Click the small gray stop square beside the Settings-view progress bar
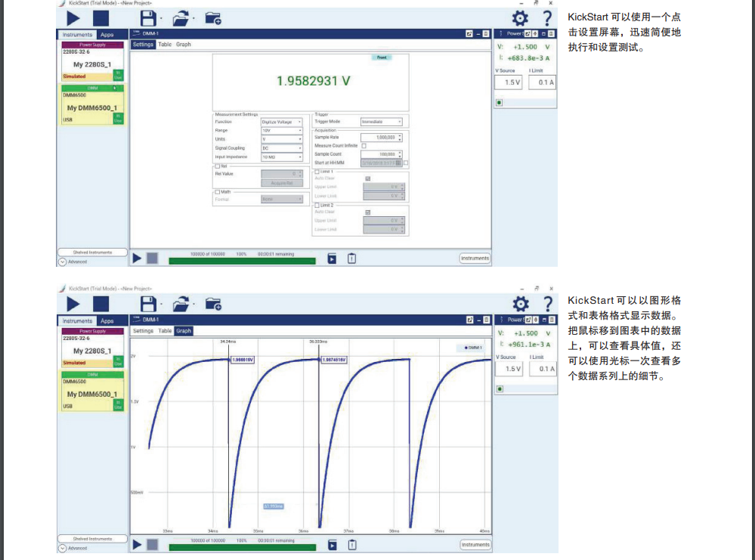The width and height of the screenshot is (755, 560). (152, 258)
